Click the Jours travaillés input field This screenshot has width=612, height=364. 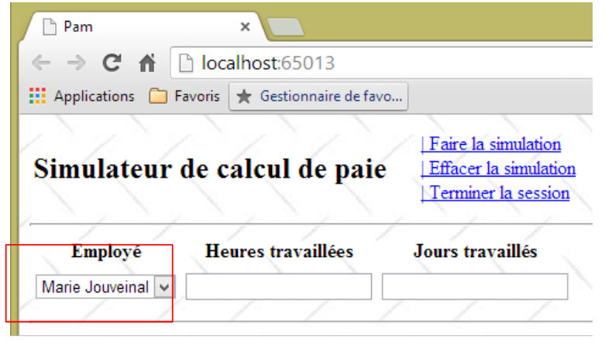475,287
